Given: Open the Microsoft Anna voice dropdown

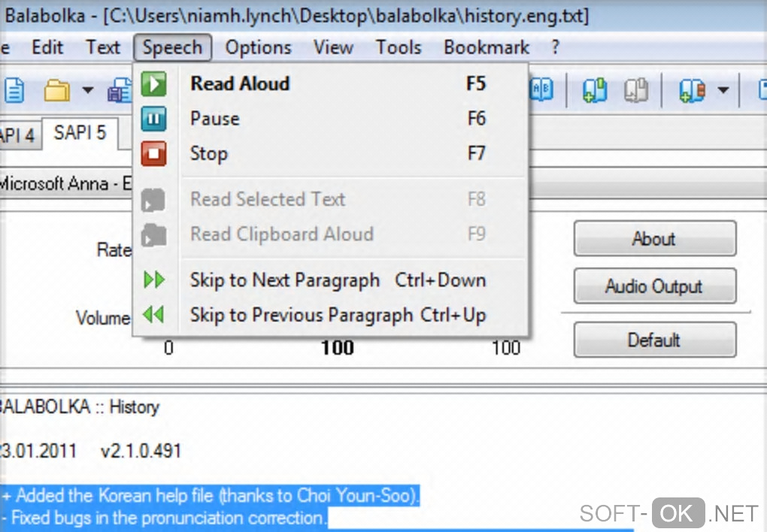Looking at the screenshot, I should [x=66, y=184].
